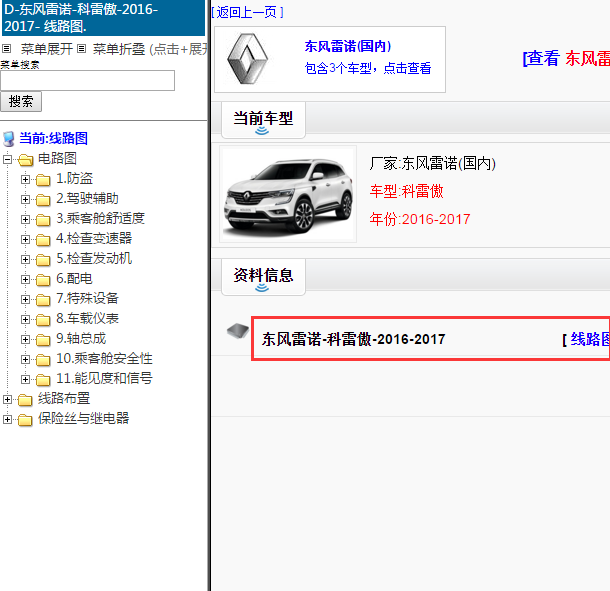The image size is (610, 591).
Task: Expand the 3.乘客舱舒适度 plus box
Action: point(25,219)
